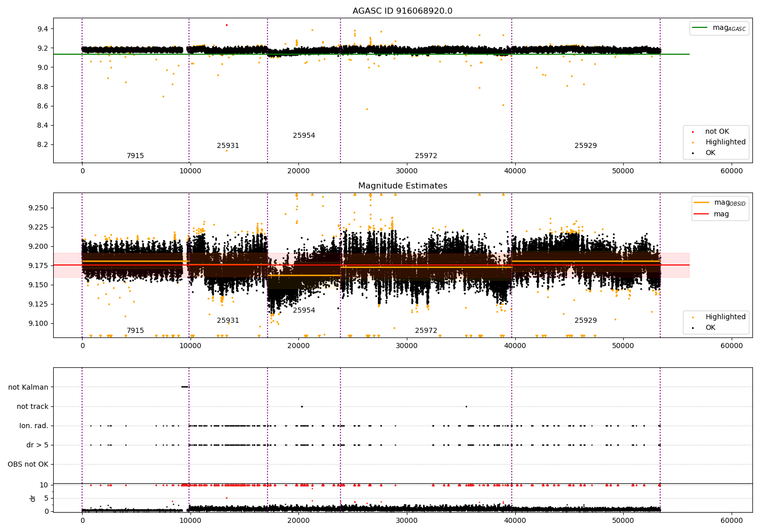Click the 25972 label in Magnitude Estimates plot
This screenshot has height=532, width=760.
[x=426, y=331]
